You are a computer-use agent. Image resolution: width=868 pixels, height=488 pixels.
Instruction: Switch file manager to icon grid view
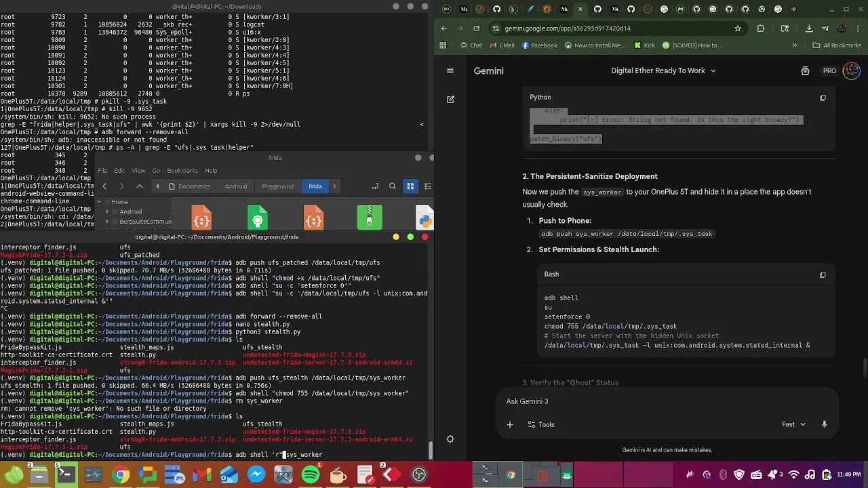coord(410,186)
